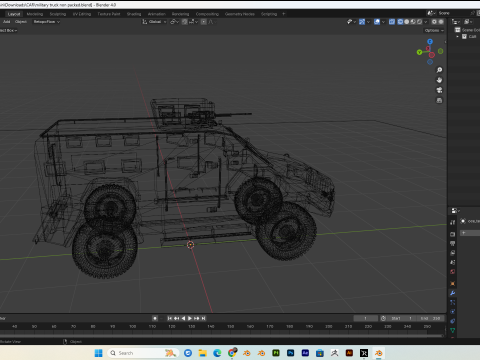Toggle auto keying record button

pos(155,318)
